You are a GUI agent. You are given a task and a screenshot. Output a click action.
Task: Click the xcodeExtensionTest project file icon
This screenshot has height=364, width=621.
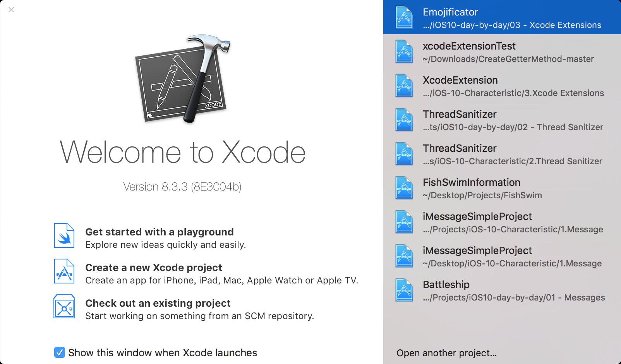click(404, 52)
